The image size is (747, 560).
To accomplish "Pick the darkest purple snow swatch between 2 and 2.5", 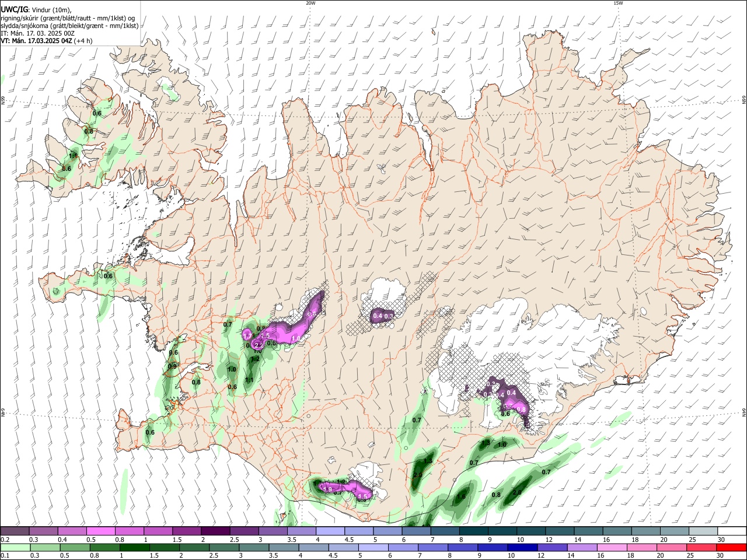I will coord(215,531).
